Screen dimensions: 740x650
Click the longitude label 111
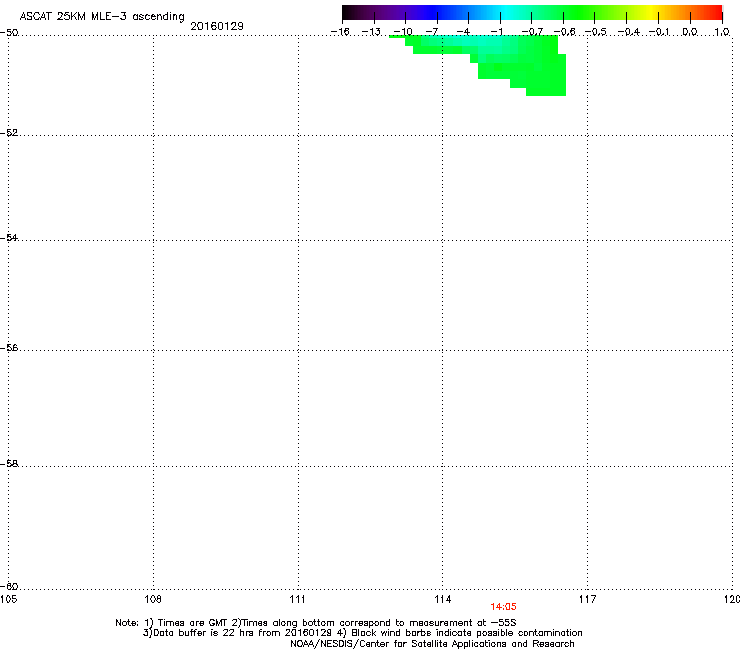pos(297,599)
